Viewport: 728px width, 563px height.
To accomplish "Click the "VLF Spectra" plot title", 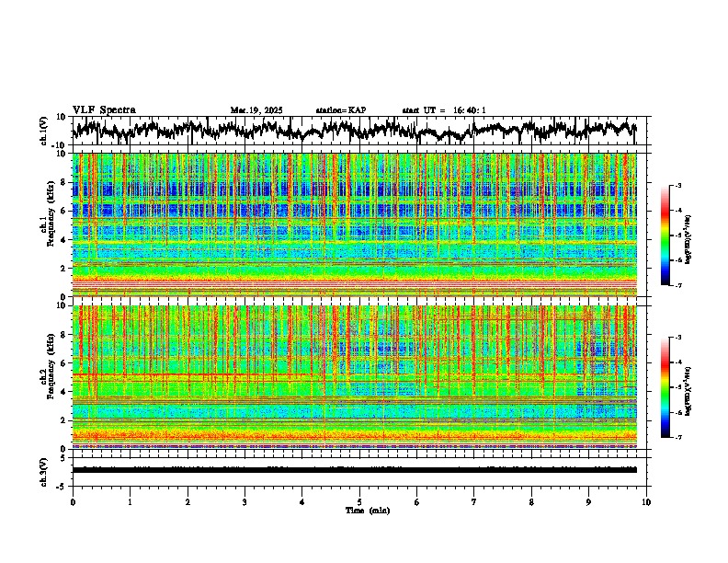I will point(104,109).
